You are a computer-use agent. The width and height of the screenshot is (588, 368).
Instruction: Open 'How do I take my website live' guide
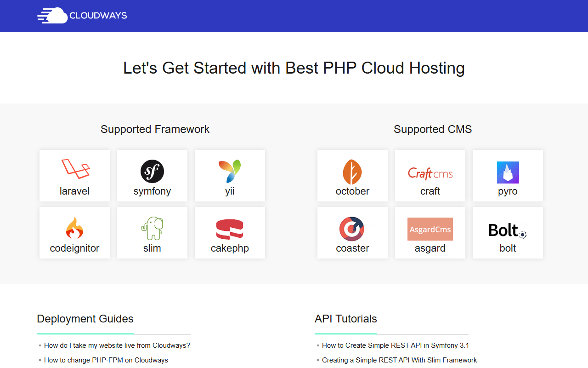click(117, 345)
